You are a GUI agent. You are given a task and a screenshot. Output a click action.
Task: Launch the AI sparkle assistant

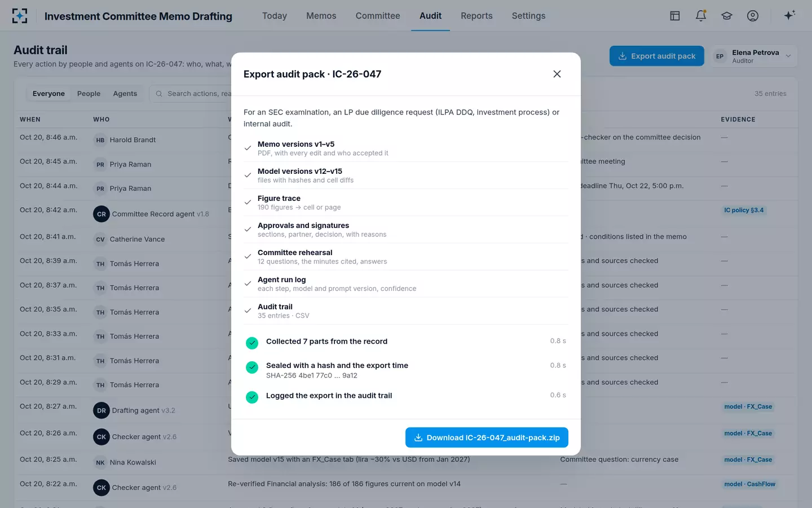click(789, 15)
